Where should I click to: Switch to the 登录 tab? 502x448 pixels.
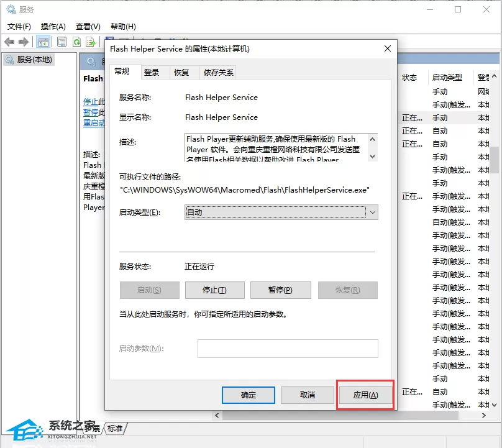(x=152, y=73)
